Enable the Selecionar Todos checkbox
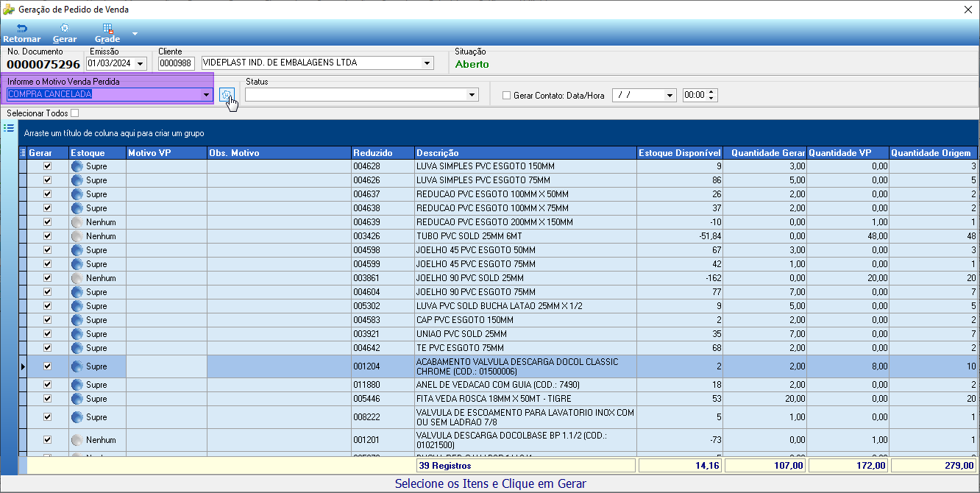The image size is (980, 493). [74, 113]
